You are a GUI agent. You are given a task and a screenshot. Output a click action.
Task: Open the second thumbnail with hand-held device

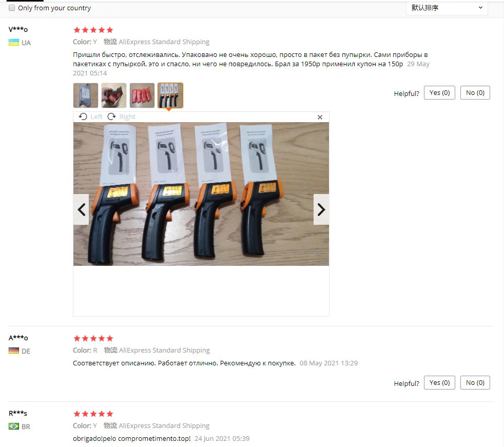tap(114, 95)
